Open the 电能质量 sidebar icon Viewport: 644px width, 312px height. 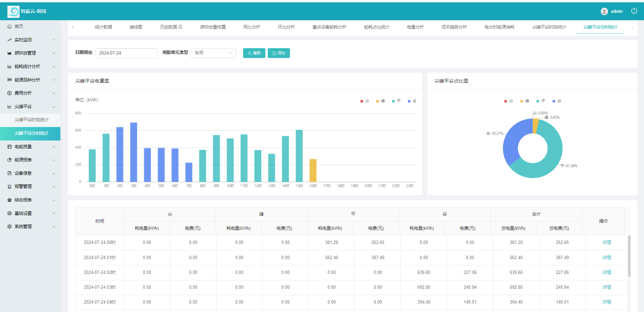click(9, 146)
